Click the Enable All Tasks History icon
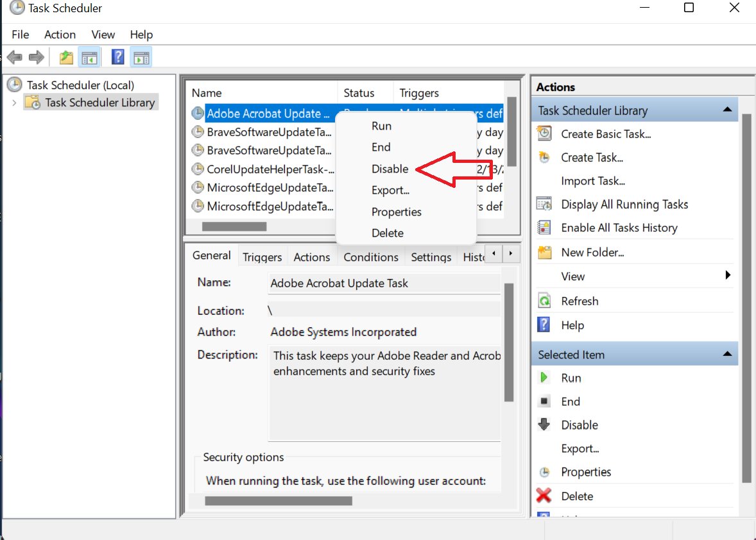 (x=544, y=228)
